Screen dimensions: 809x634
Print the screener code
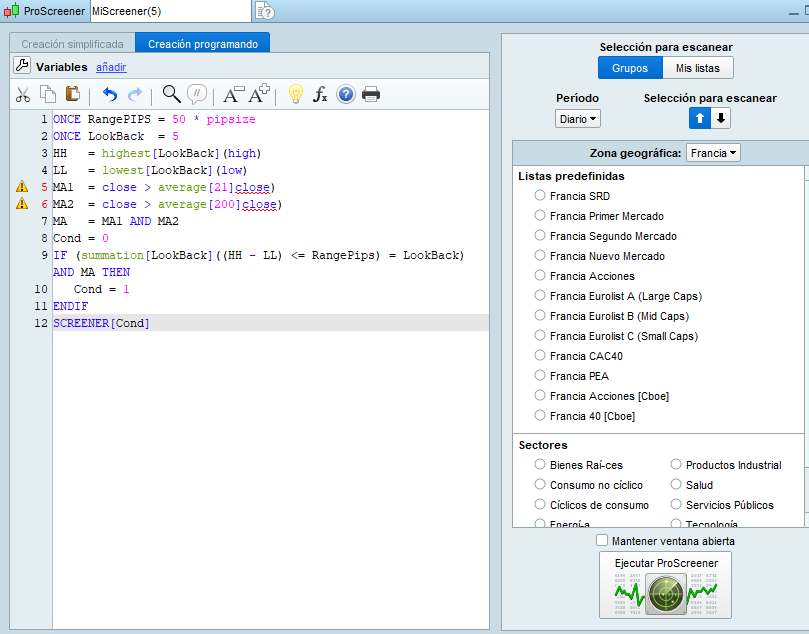coord(371,95)
